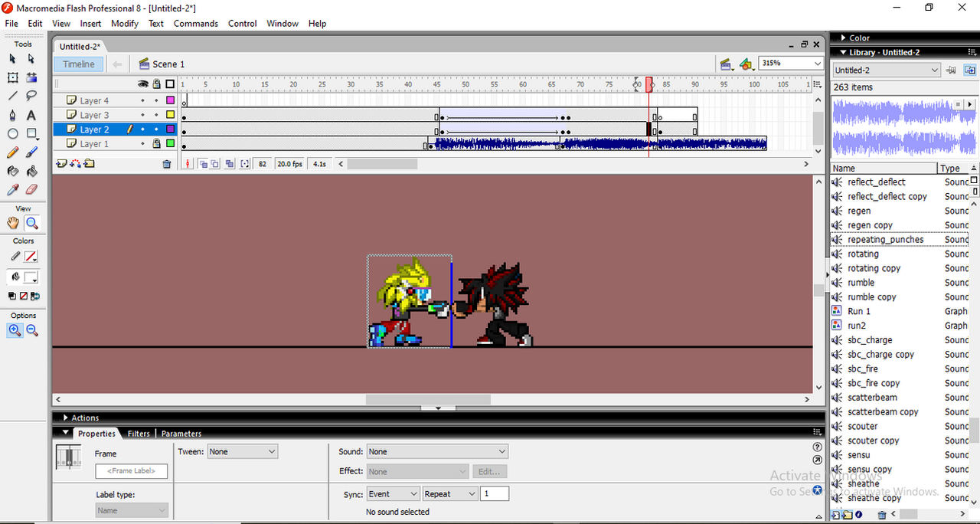This screenshot has height=524, width=980.
Task: Swap stroke and fill colors
Action: coord(34,296)
